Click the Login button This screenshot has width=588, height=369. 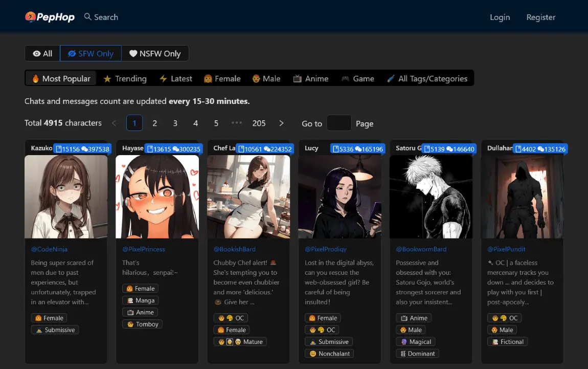pyautogui.click(x=500, y=17)
